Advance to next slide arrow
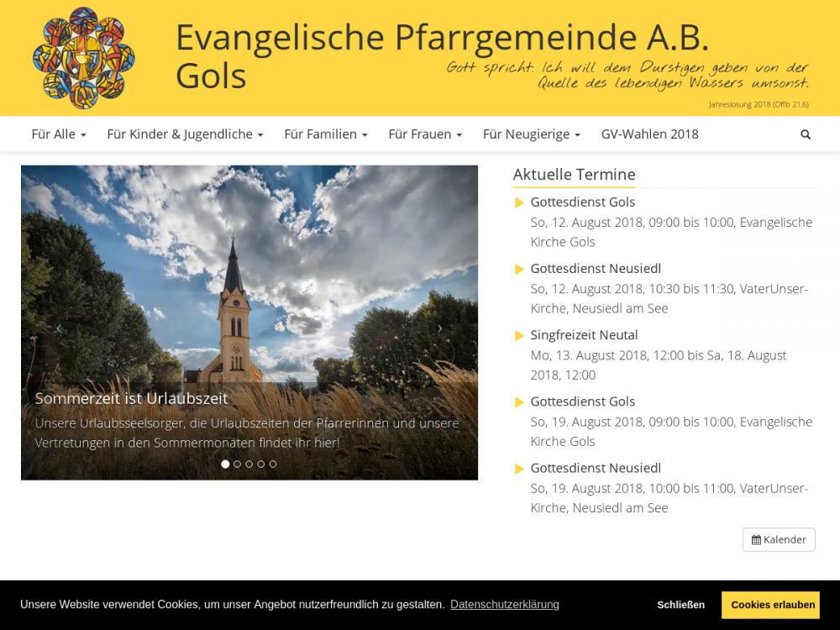Screen dimensions: 840x630 point(440,328)
